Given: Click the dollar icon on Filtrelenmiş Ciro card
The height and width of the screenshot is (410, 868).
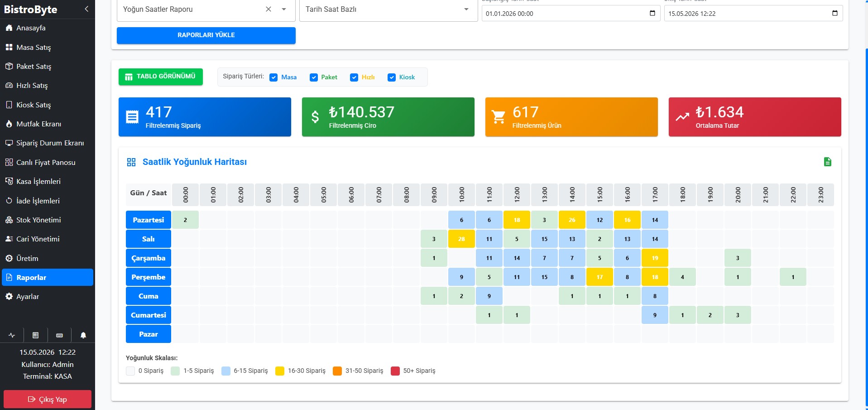Looking at the screenshot, I should [x=315, y=117].
